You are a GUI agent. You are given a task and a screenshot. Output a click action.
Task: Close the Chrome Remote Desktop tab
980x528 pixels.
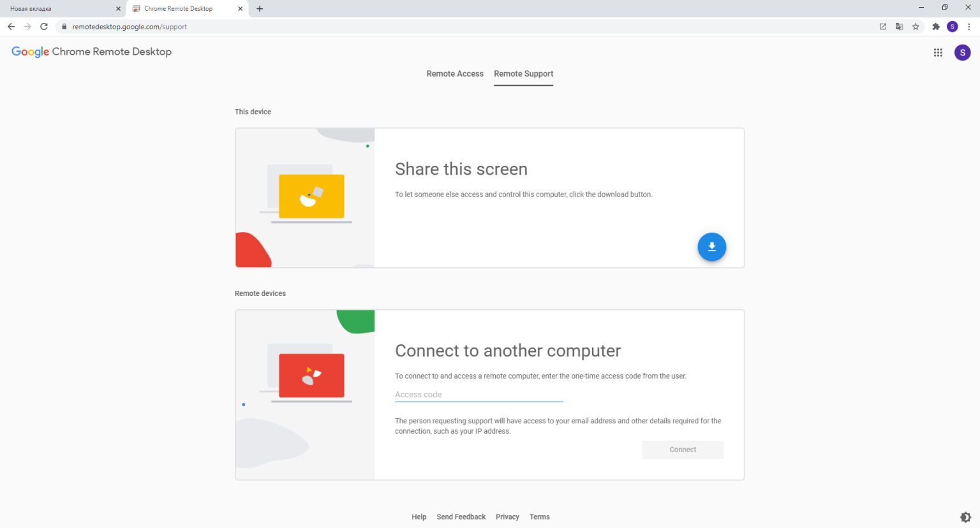tap(240, 9)
